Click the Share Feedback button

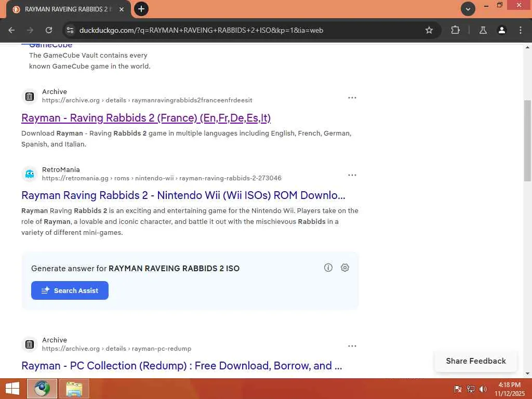click(476, 361)
